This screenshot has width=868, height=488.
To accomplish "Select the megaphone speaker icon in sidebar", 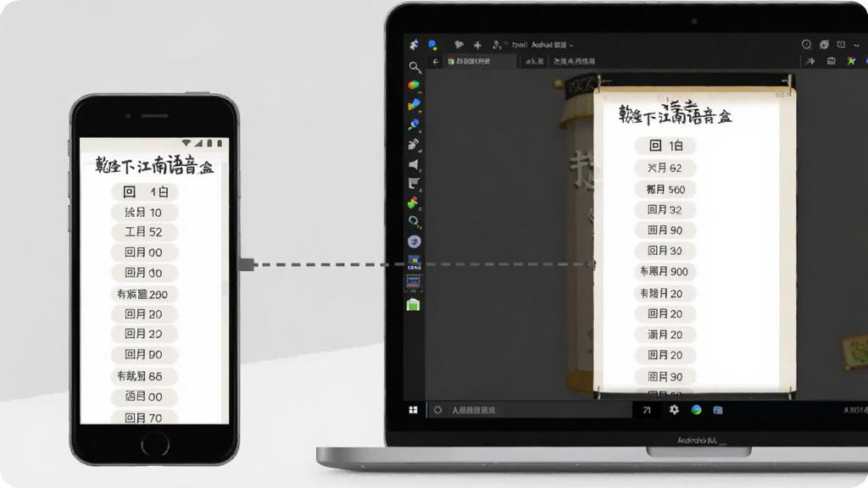I will (414, 164).
